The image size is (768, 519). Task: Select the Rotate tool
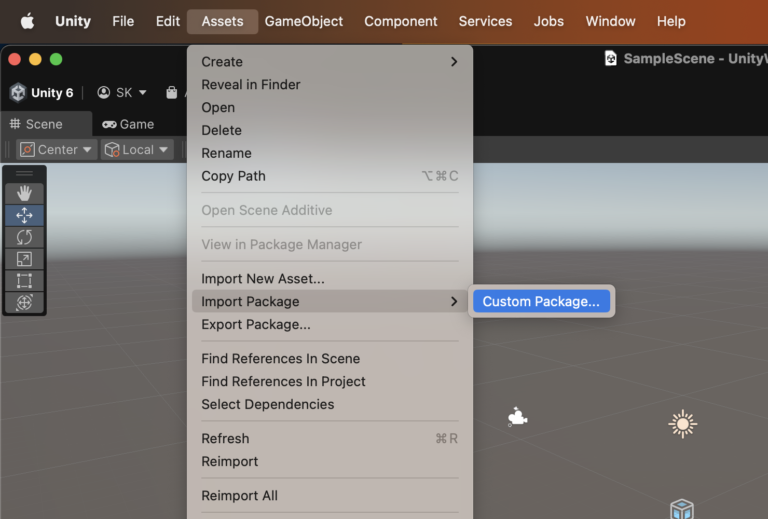pyautogui.click(x=24, y=237)
